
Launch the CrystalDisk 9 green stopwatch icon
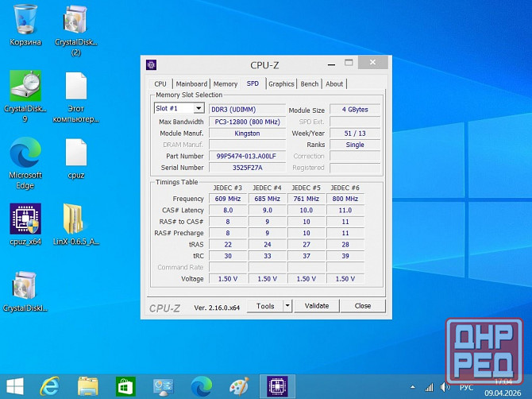(x=25, y=96)
